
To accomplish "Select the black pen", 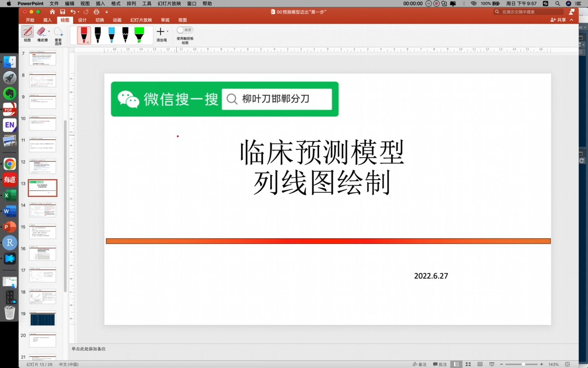I will (98, 34).
